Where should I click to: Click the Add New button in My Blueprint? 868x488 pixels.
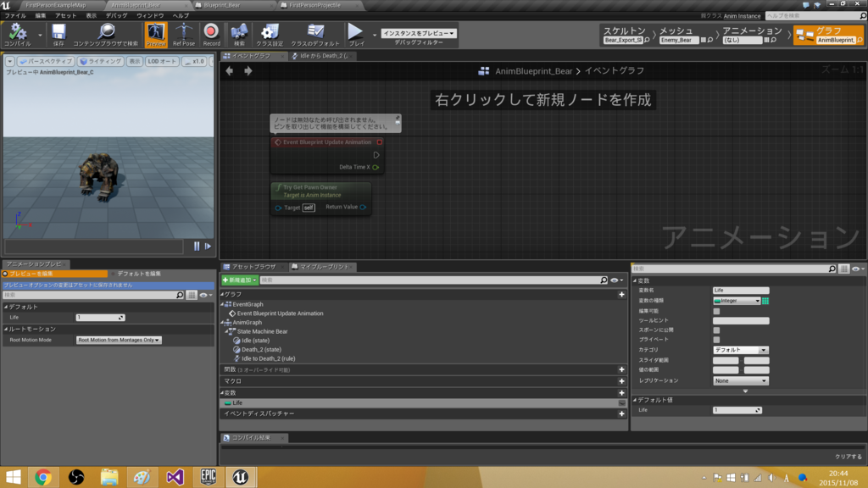[x=240, y=280]
